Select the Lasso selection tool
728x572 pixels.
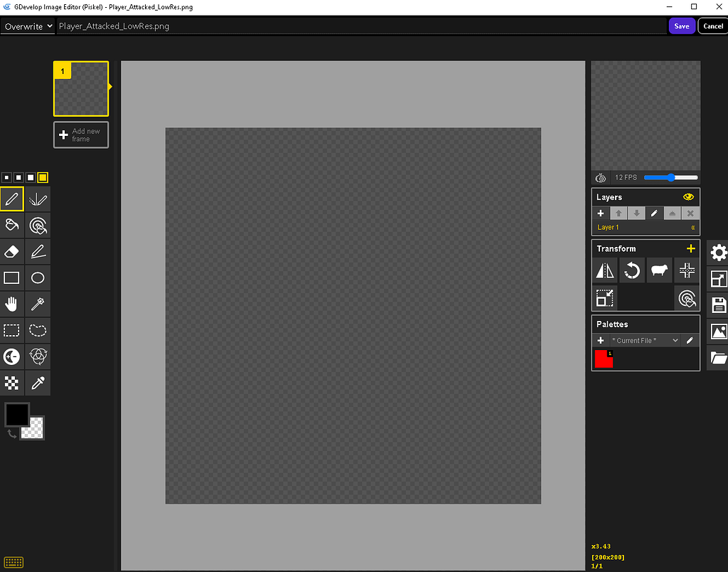(38, 330)
